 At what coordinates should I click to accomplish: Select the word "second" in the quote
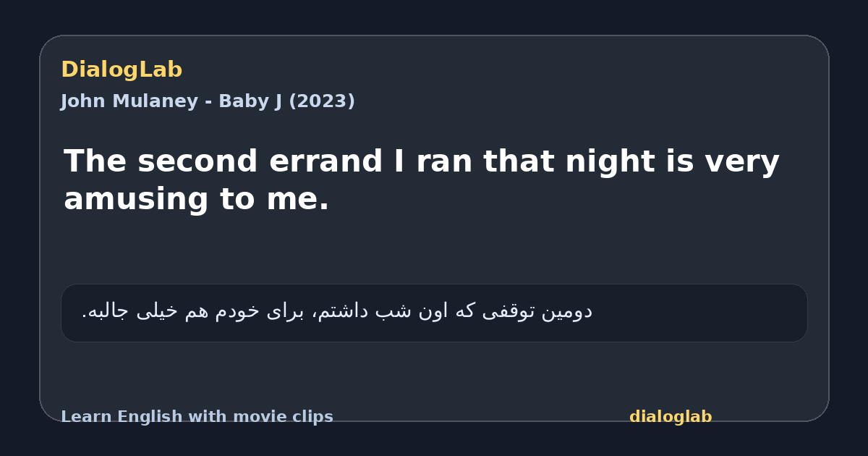pyautogui.click(x=197, y=161)
